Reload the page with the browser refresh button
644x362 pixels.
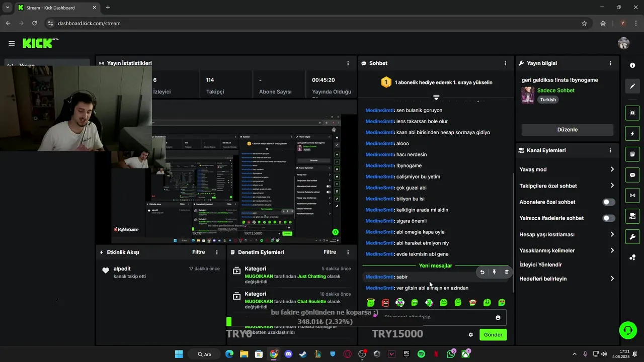(34, 23)
